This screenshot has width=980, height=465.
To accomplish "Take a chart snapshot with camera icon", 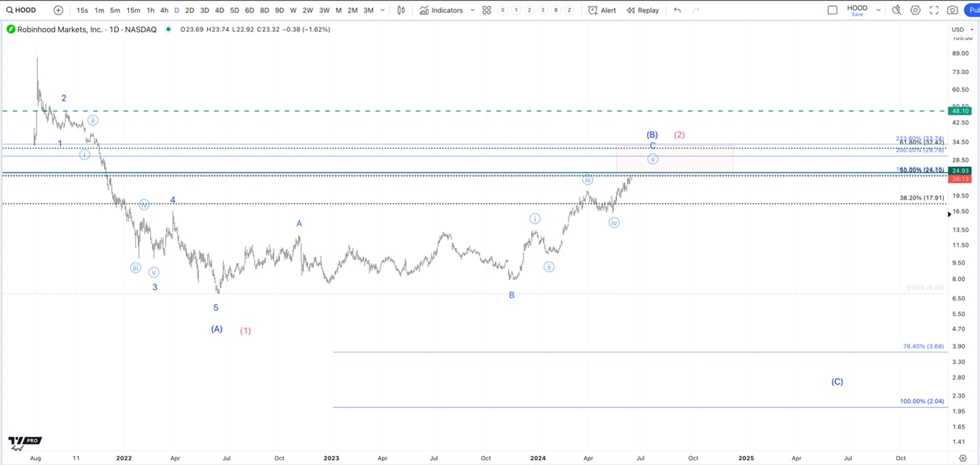I will coord(953,10).
